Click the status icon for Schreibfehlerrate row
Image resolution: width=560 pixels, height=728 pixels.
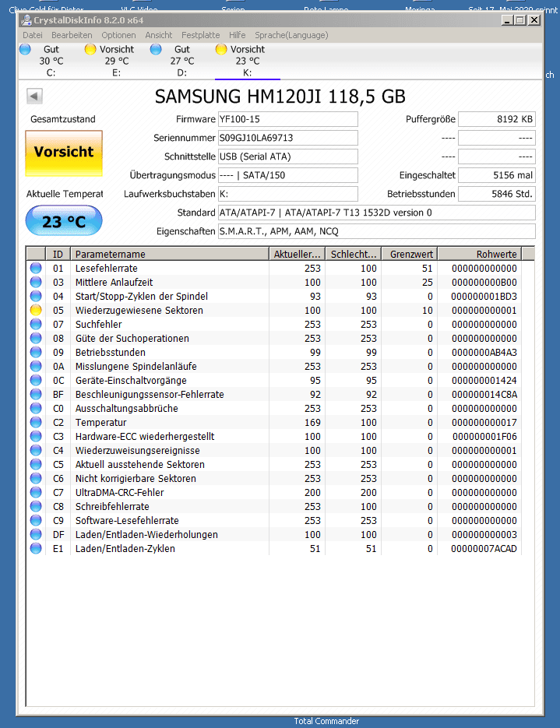click(36, 507)
